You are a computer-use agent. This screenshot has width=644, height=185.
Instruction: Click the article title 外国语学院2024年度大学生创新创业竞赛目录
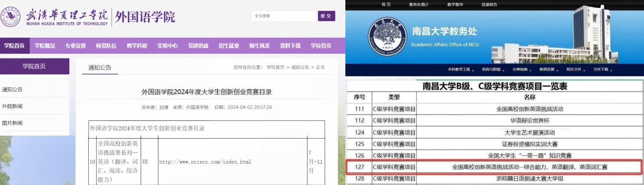pyautogui.click(x=206, y=92)
